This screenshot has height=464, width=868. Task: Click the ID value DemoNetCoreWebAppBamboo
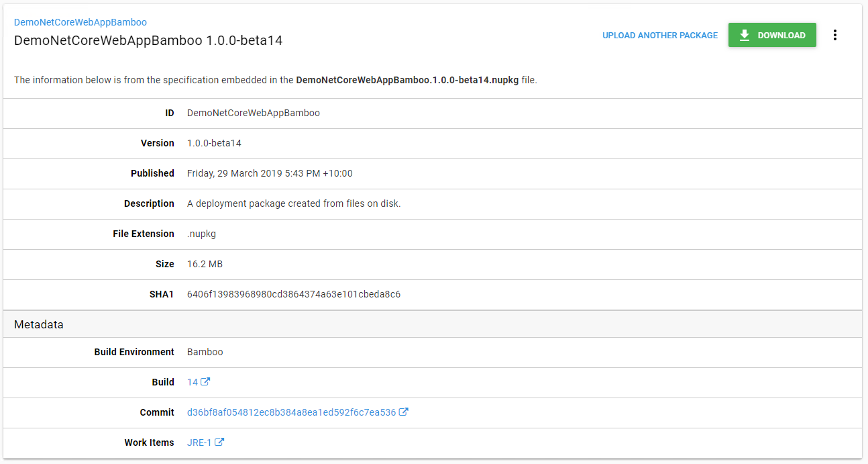tap(254, 113)
